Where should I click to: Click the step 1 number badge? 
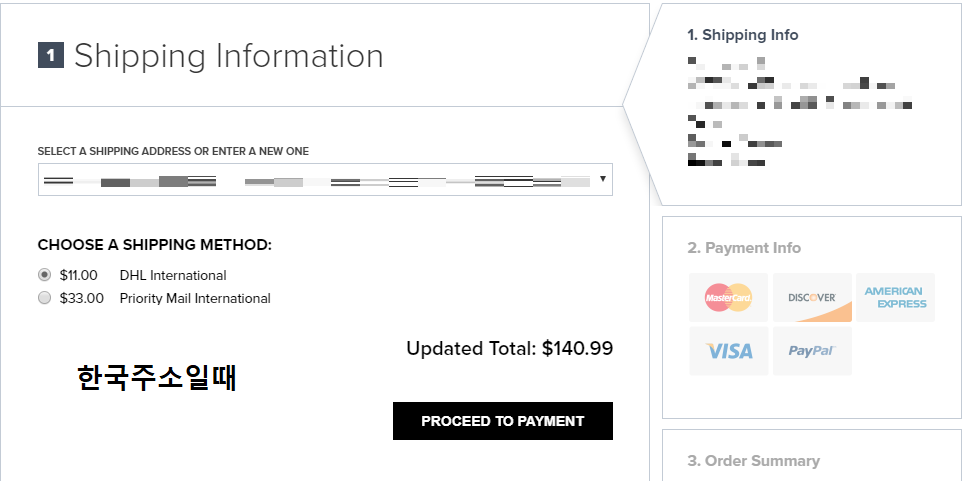pyautogui.click(x=51, y=56)
